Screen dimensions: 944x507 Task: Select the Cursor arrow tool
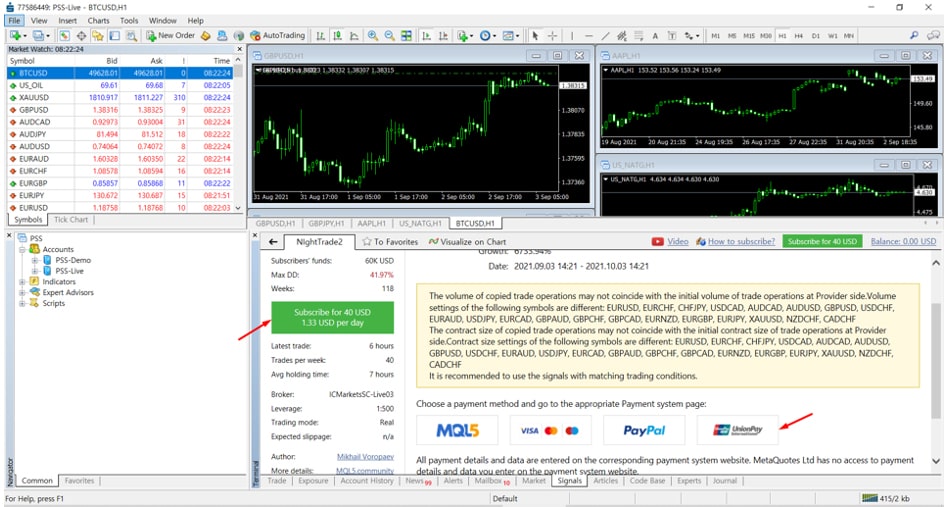[535, 36]
